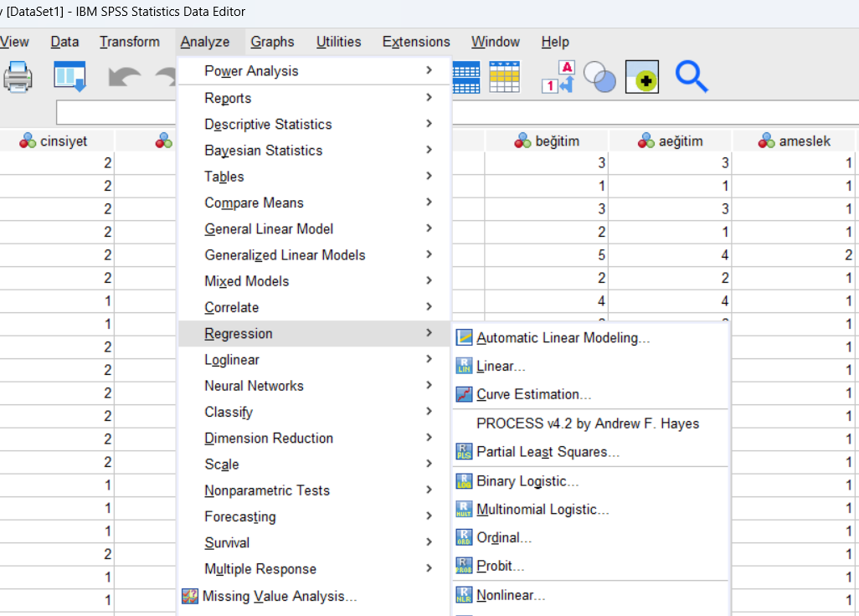Expand the Nonparametric Tests submenu
The width and height of the screenshot is (859, 616).
pyautogui.click(x=267, y=490)
